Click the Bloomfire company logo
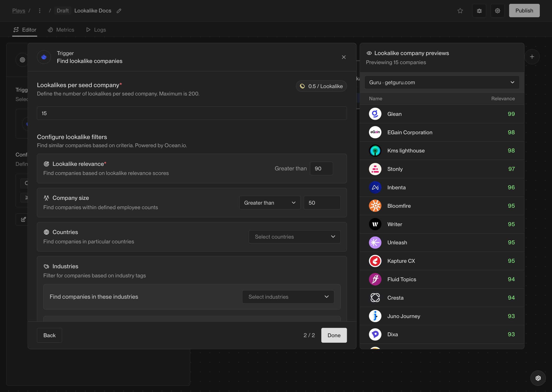This screenshot has width=552, height=392. point(375,206)
